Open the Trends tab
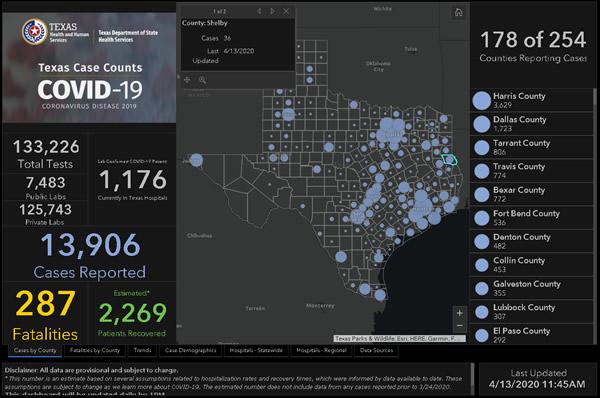 click(142, 350)
